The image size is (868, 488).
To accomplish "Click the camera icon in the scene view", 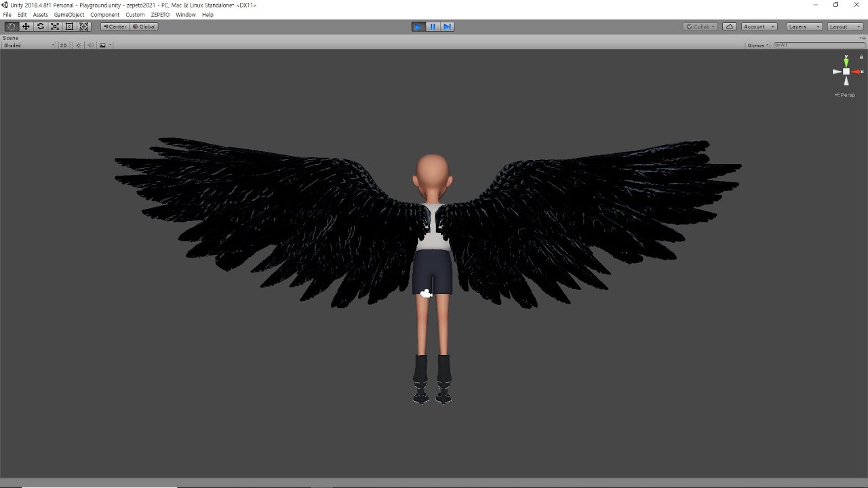I will pos(426,293).
